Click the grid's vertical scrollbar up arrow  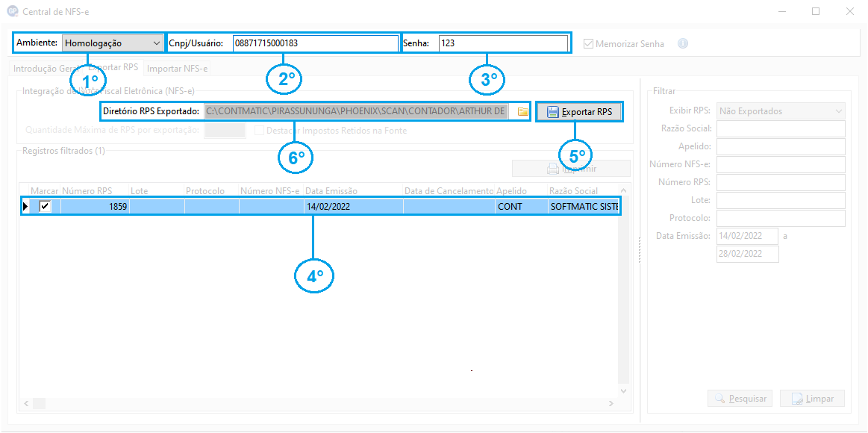pyautogui.click(x=623, y=190)
